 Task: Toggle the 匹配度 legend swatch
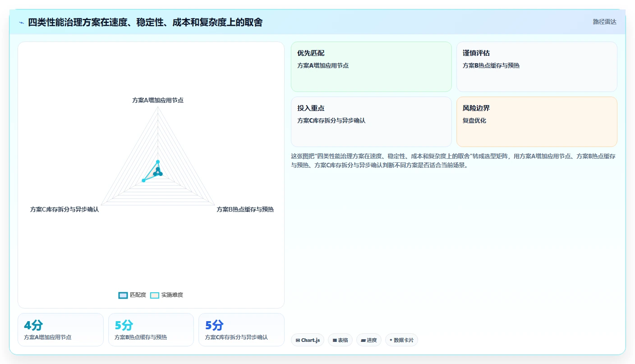coord(123,295)
